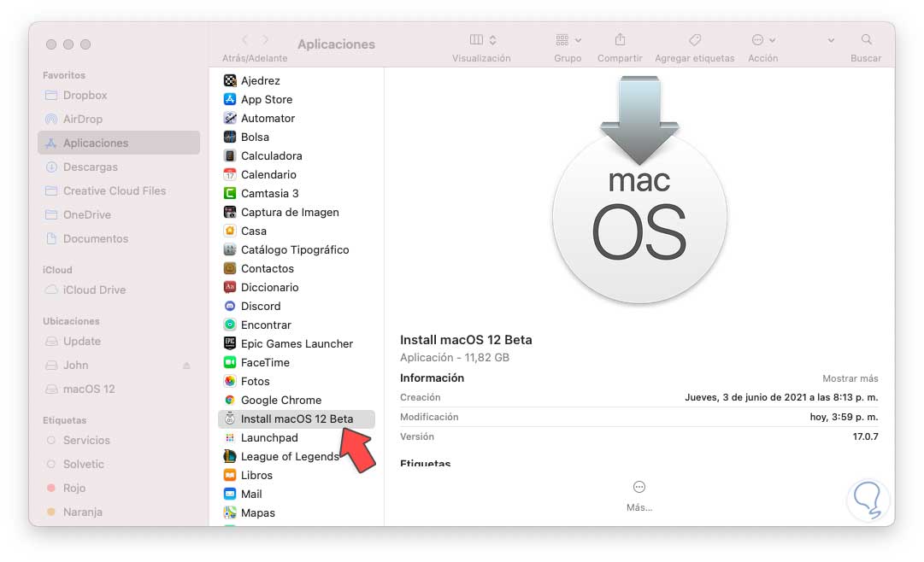Go forward with Adelante arrow
The height and width of the screenshot is (562, 924).
pyautogui.click(x=265, y=39)
